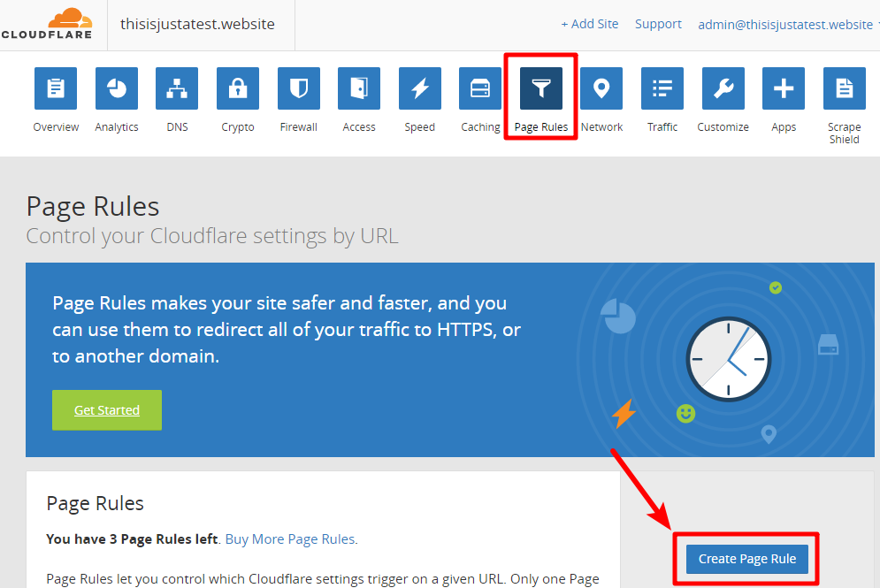Click the + Add Site link

590,24
